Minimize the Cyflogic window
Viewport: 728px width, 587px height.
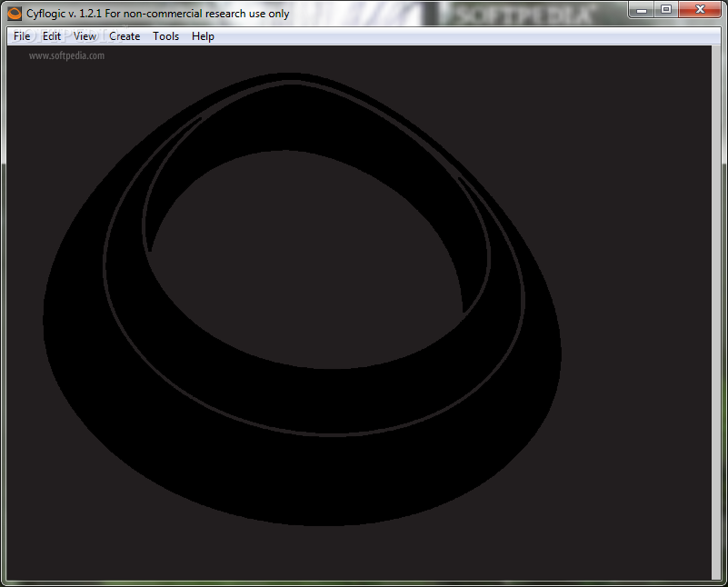(x=642, y=9)
